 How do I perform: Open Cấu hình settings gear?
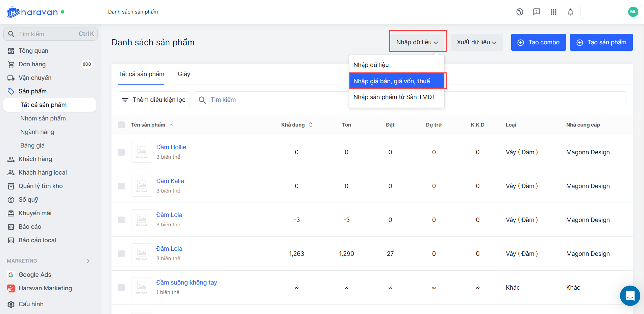11,304
